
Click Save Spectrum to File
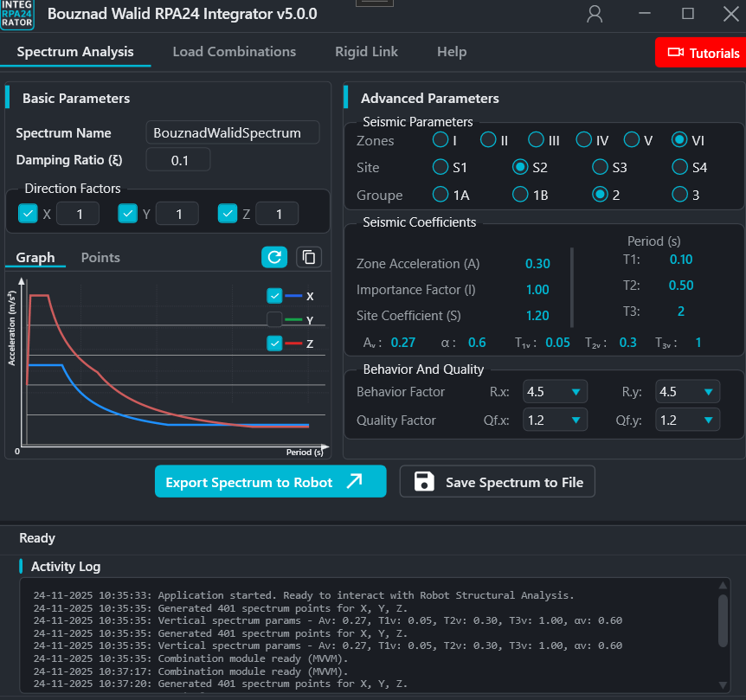(497, 481)
